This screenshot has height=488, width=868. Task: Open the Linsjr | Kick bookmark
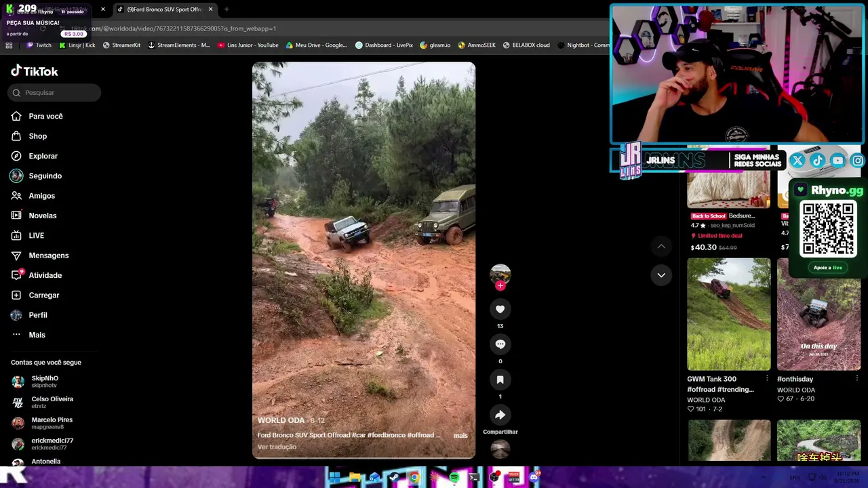(x=77, y=45)
